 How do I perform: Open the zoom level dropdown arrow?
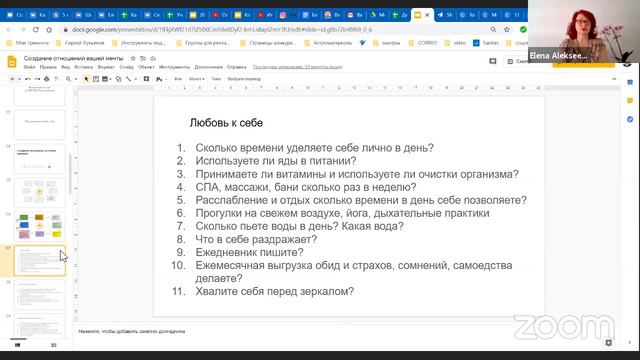tap(76, 79)
